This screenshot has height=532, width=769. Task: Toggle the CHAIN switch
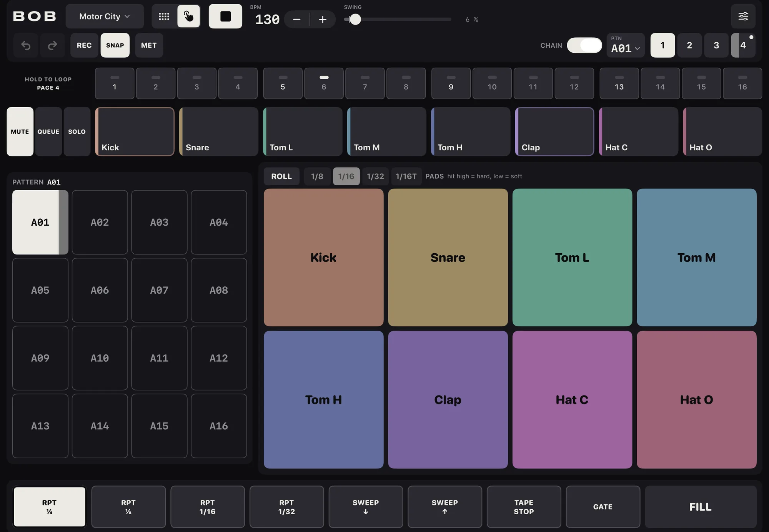(584, 45)
